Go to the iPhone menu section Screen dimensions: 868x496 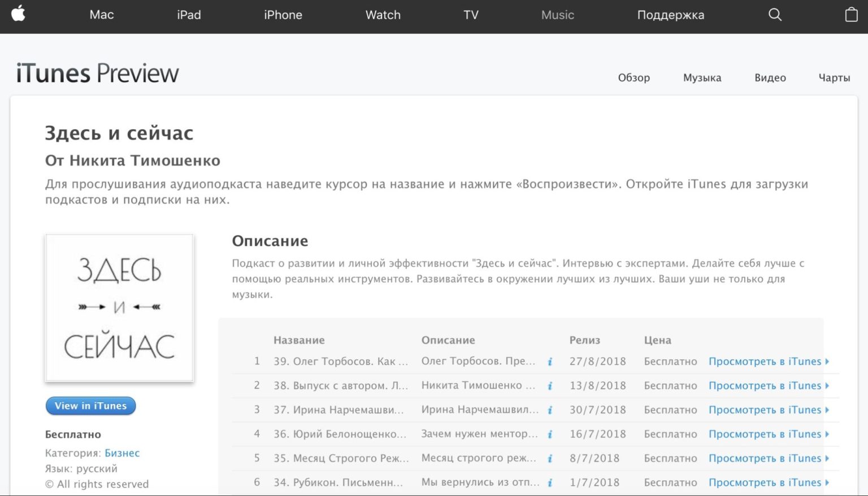pos(283,15)
